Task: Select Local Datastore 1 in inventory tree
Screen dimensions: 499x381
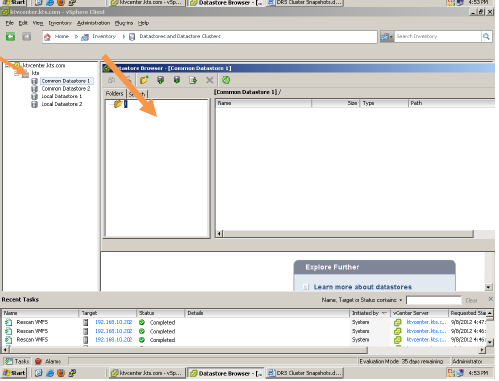Action: coord(62,96)
